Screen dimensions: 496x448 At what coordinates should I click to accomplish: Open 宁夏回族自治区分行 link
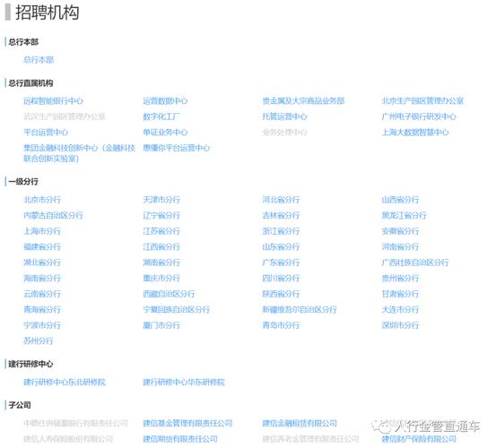click(176, 309)
